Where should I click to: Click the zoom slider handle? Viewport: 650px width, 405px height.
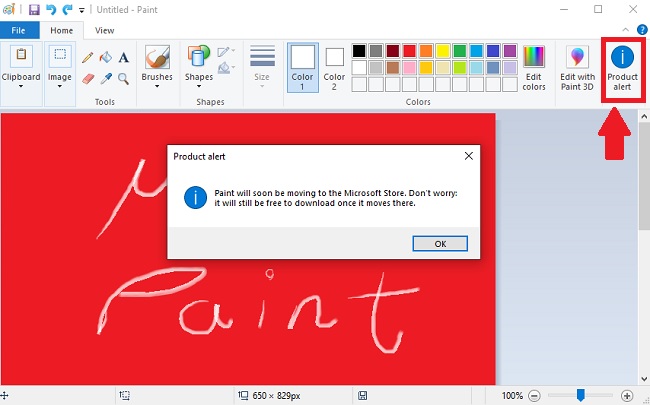pos(581,395)
